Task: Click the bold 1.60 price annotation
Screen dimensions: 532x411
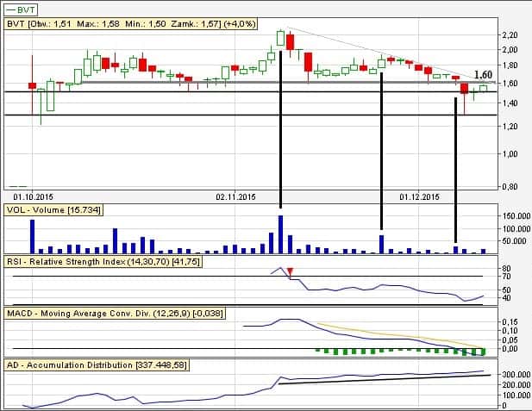Action: click(483, 75)
